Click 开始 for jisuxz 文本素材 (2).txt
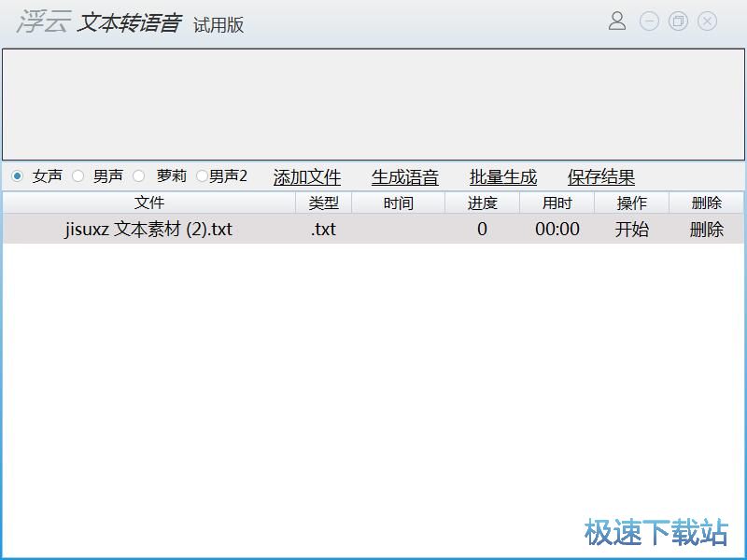 point(632,229)
